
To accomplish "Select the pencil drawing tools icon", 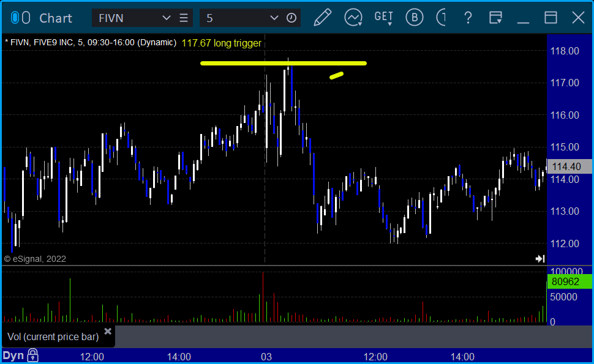I will [x=322, y=17].
